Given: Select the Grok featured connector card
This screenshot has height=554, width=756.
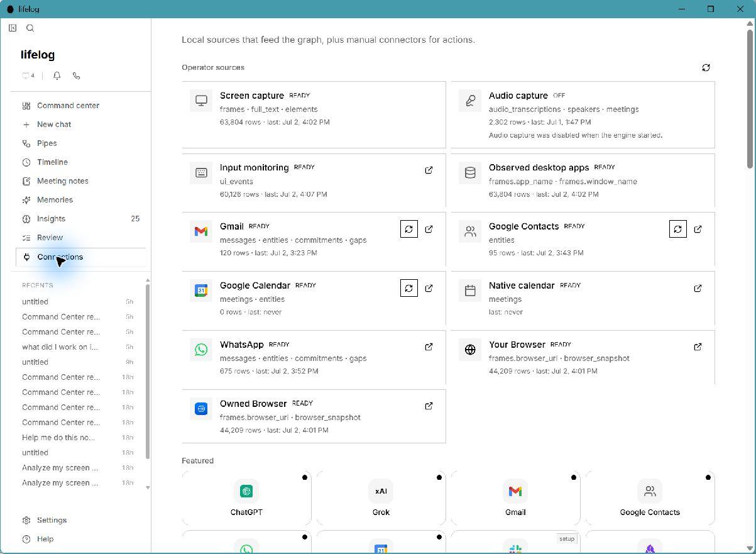Looking at the screenshot, I should pyautogui.click(x=381, y=498).
